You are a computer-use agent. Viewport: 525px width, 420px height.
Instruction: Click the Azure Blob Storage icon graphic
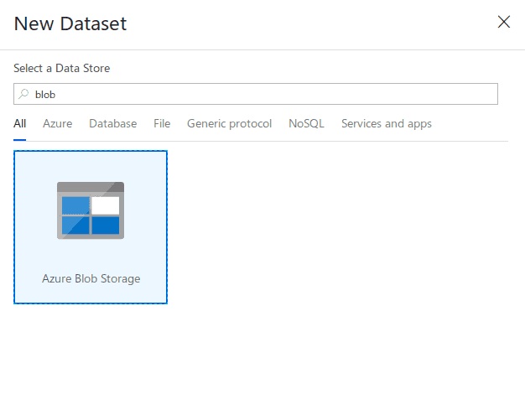tap(91, 210)
